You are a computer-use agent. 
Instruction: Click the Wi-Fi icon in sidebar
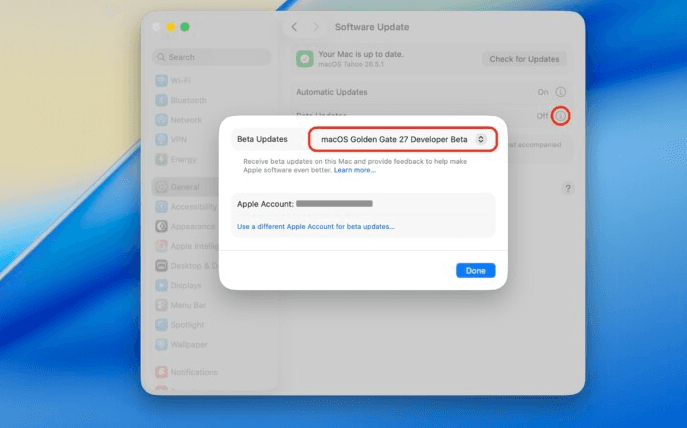pyautogui.click(x=161, y=81)
